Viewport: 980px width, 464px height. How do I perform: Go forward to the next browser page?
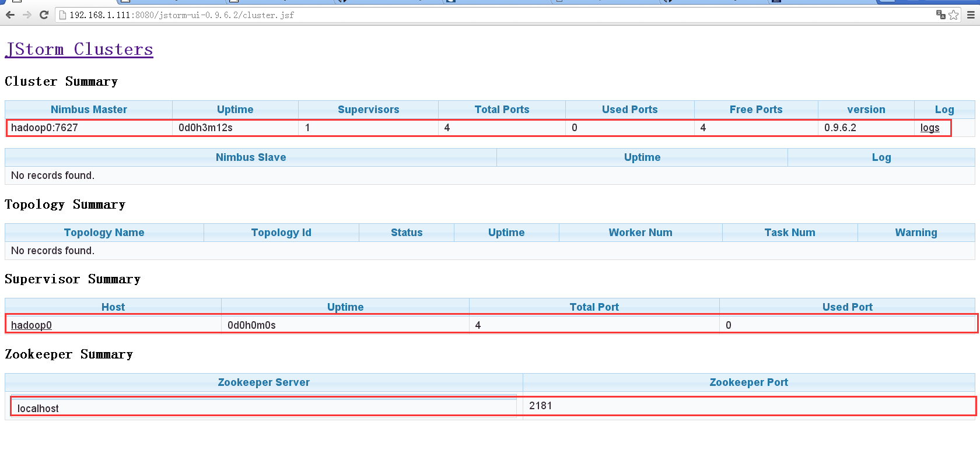27,15
